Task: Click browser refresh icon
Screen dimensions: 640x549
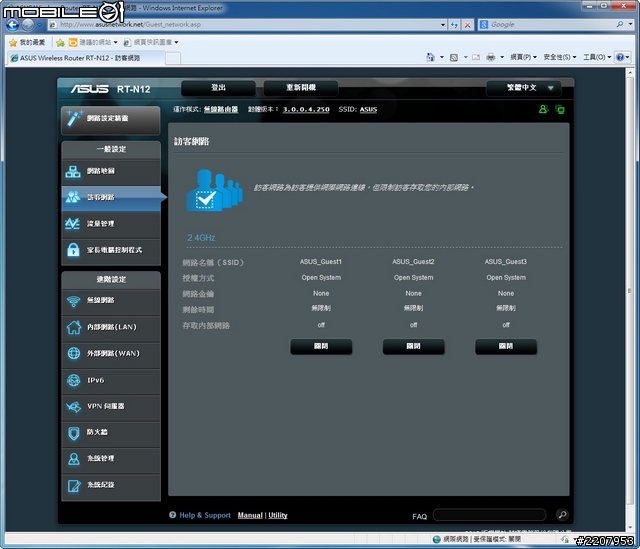Action: [455, 25]
